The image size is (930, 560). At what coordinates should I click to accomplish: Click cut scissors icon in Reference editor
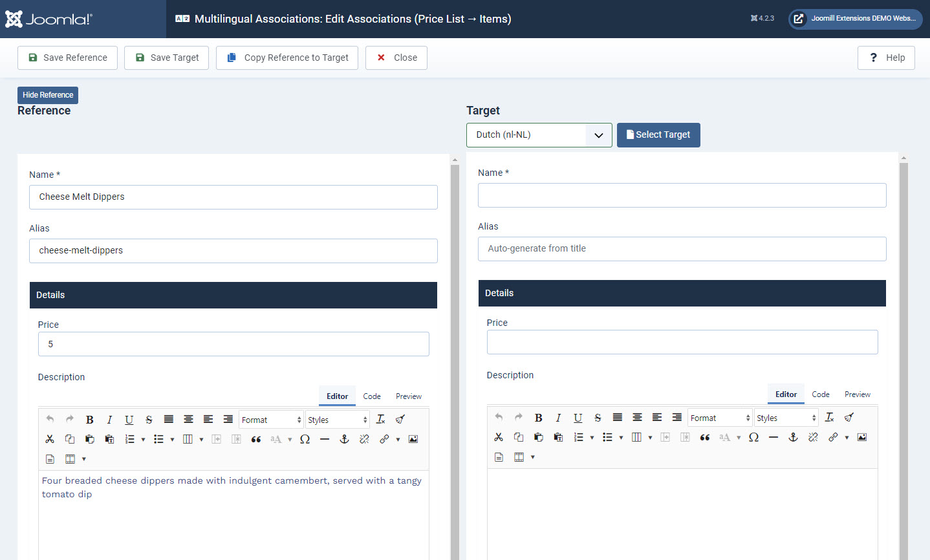[50, 439]
